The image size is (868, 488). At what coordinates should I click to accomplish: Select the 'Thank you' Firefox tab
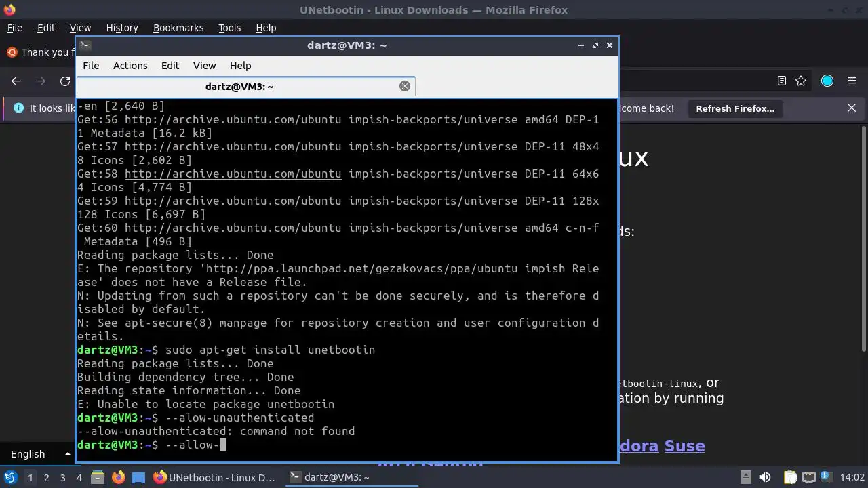[x=38, y=52]
